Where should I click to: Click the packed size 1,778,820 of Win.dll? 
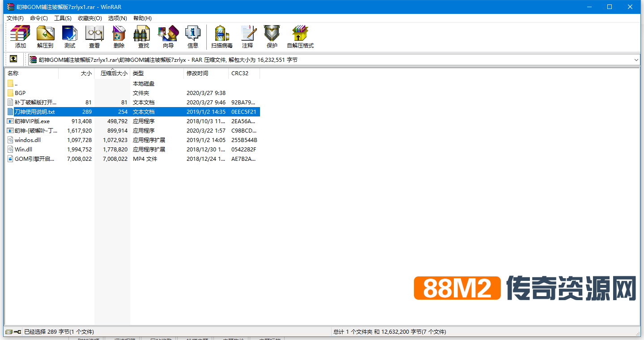(x=115, y=149)
